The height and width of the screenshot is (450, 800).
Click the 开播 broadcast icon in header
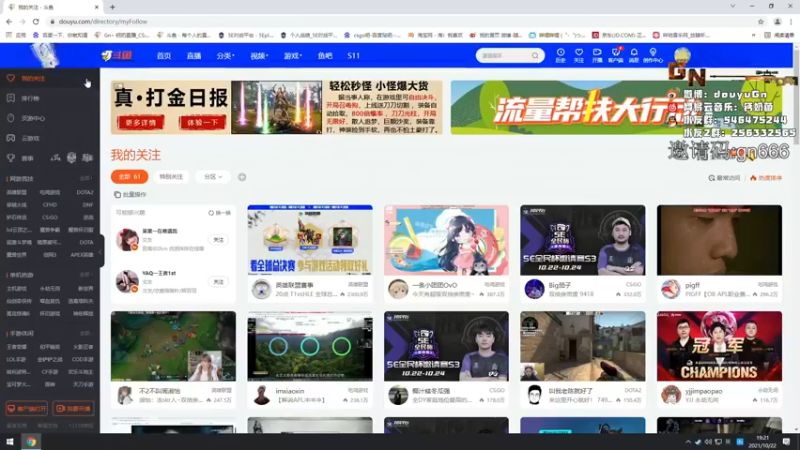(597, 53)
